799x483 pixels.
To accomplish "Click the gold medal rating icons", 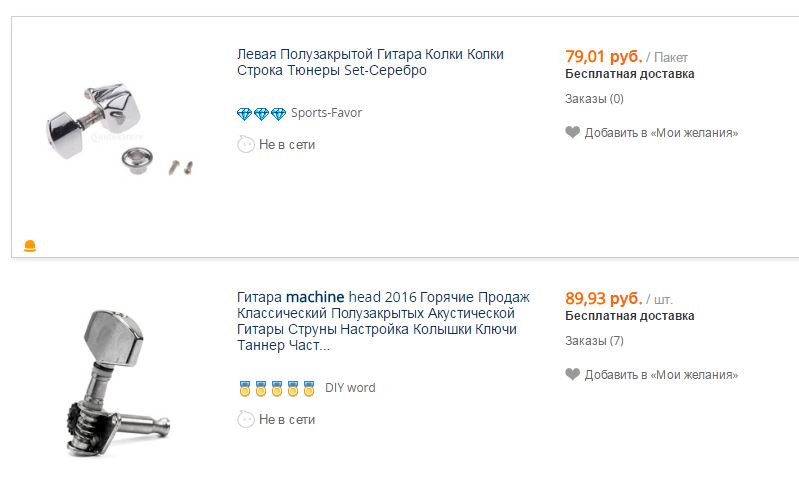I will [x=276, y=388].
